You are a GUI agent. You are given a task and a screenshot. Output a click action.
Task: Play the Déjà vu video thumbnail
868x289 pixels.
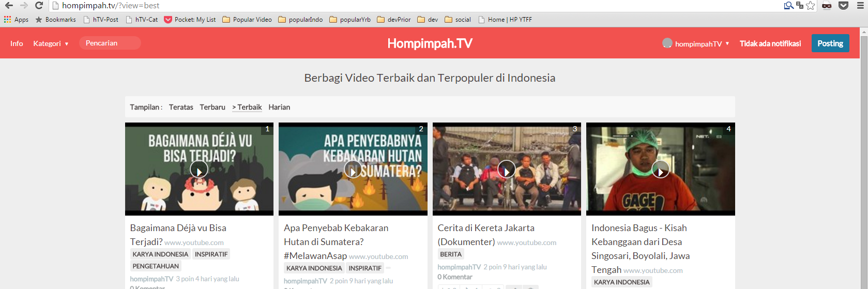click(x=199, y=169)
